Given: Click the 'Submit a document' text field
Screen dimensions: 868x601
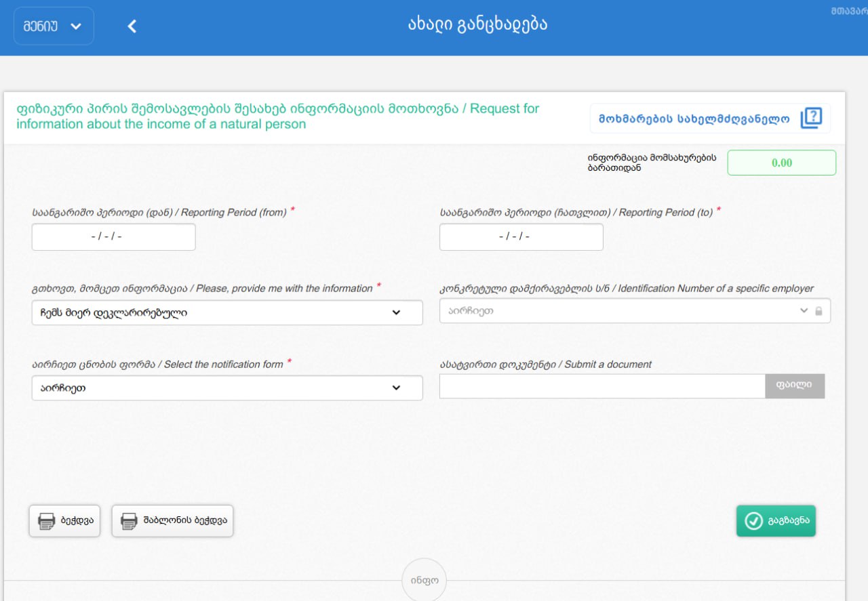Looking at the screenshot, I should (602, 386).
